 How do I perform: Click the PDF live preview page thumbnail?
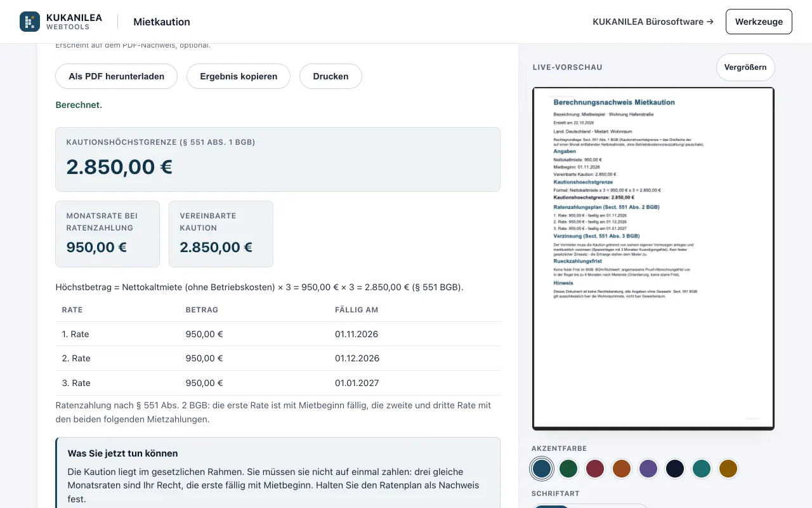pos(653,258)
